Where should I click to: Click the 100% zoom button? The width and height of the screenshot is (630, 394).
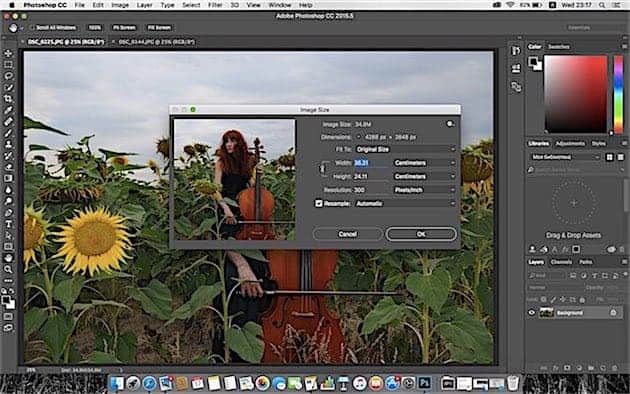[95, 28]
